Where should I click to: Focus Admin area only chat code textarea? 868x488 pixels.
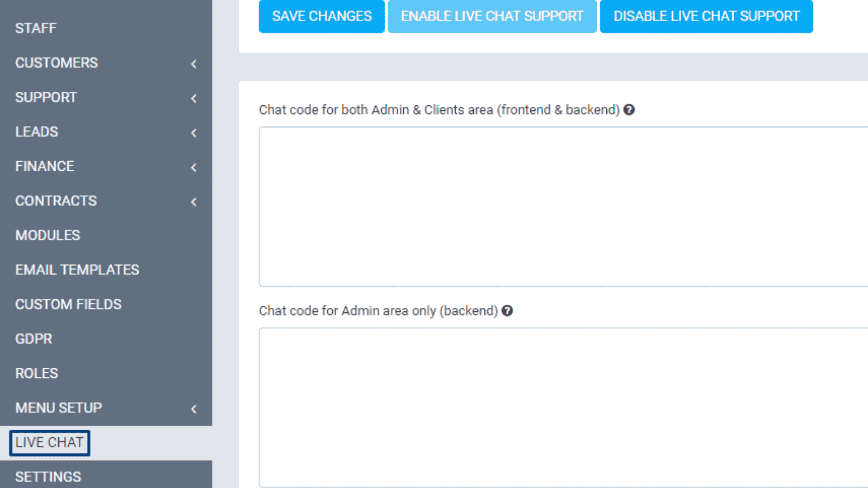pos(563,408)
